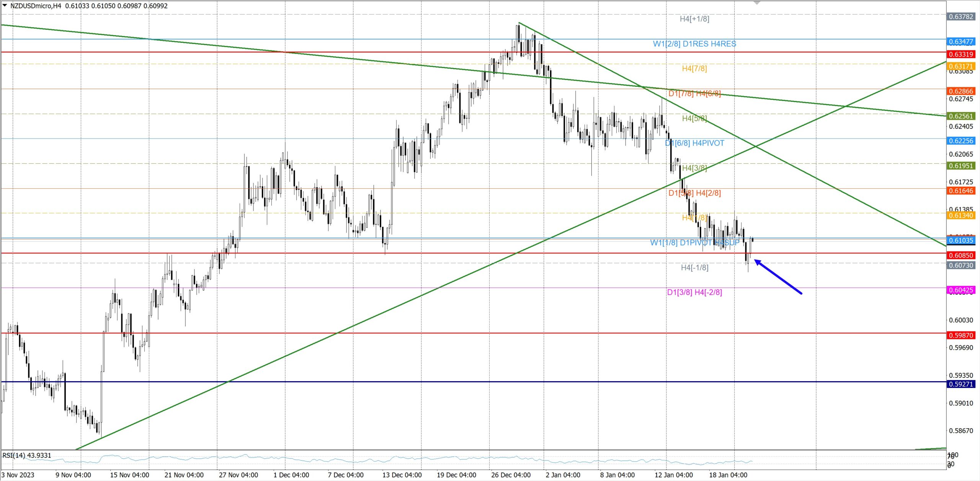
Task: Click the triangle beside NZDUSDmicro,H4 title
Action: 5,5
